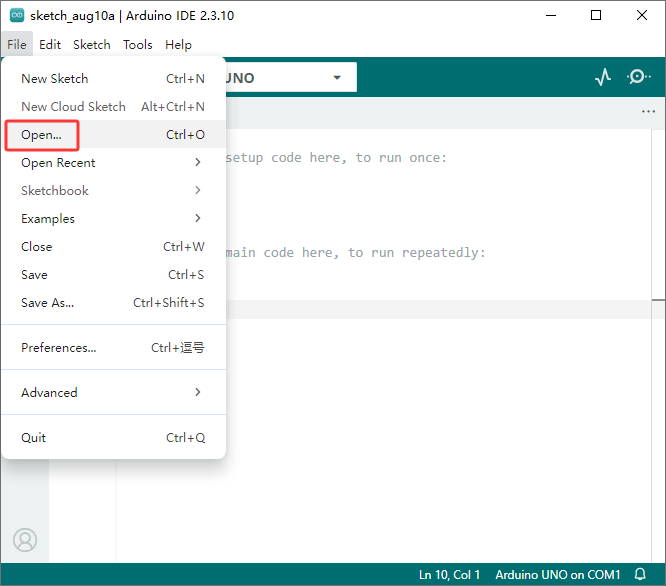Close the Arduino IDE window
Image resolution: width=666 pixels, height=586 pixels.
pyautogui.click(x=642, y=15)
